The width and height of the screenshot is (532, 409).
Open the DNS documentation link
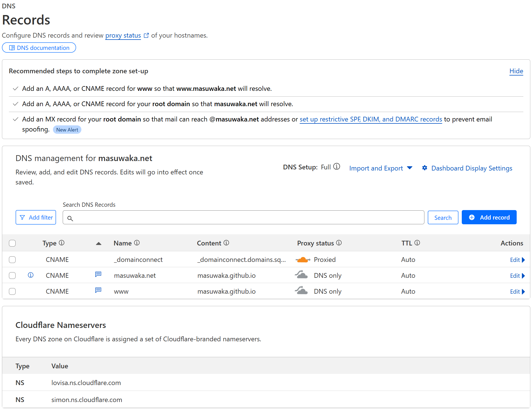39,48
